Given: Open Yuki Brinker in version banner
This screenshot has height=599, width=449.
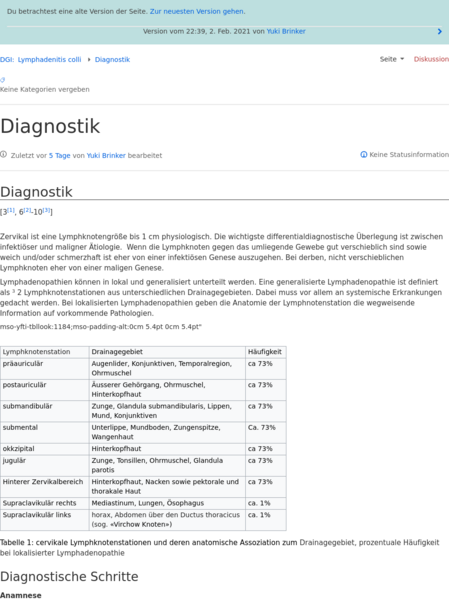Looking at the screenshot, I should pos(286,31).
